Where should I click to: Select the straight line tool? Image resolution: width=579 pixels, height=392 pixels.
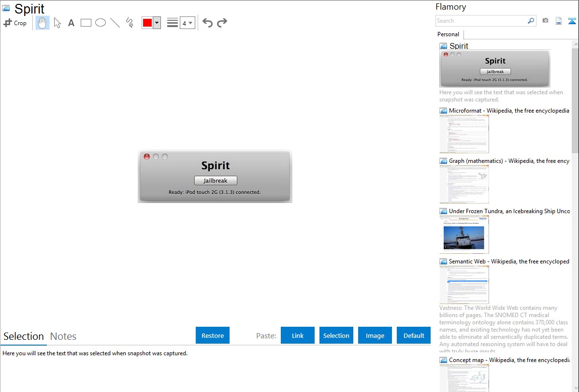[x=115, y=23]
